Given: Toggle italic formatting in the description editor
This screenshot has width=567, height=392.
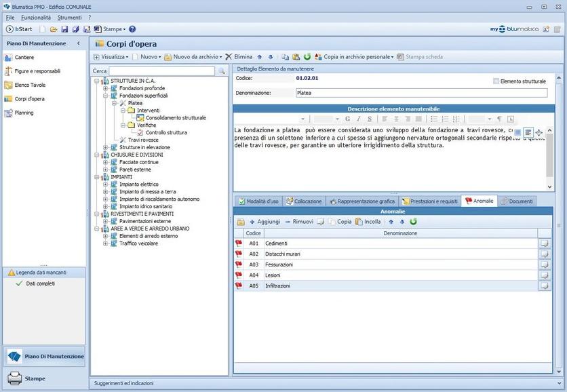Looking at the screenshot, I should click(x=357, y=119).
